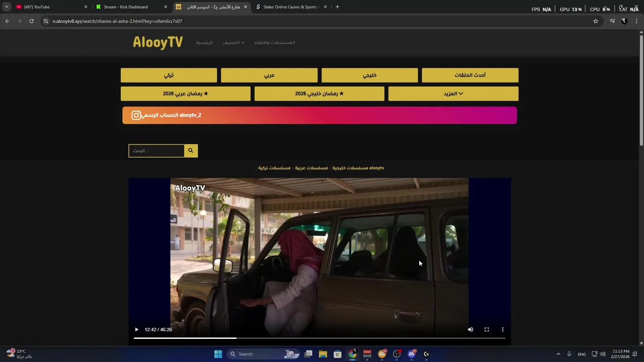Image resolution: width=644 pixels, height=362 pixels.
Task: Open the weather widget showing 23°C
Action: pos(19,354)
